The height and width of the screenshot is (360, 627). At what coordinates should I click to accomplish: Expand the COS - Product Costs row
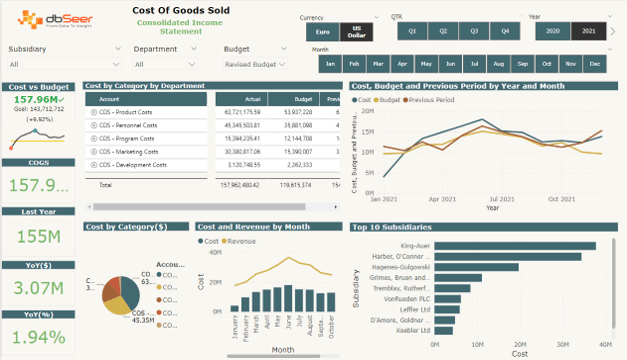94,112
